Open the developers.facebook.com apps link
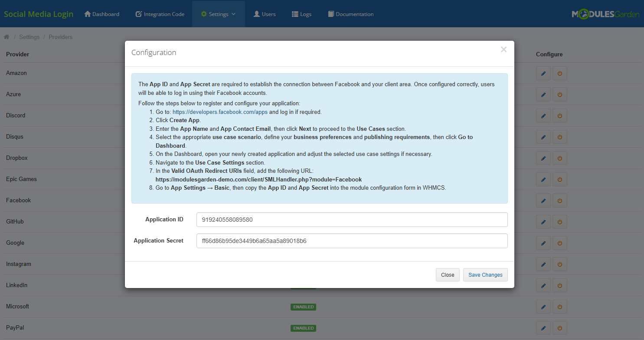 [220, 111]
